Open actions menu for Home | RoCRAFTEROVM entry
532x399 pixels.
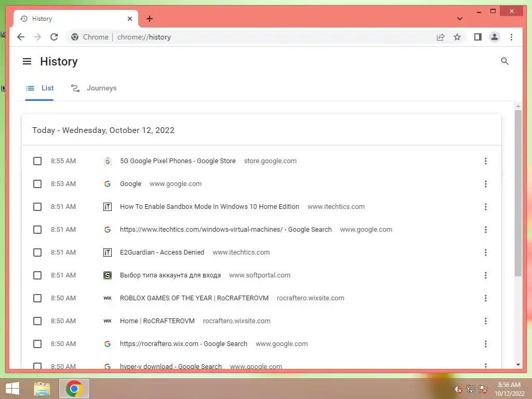(486, 321)
